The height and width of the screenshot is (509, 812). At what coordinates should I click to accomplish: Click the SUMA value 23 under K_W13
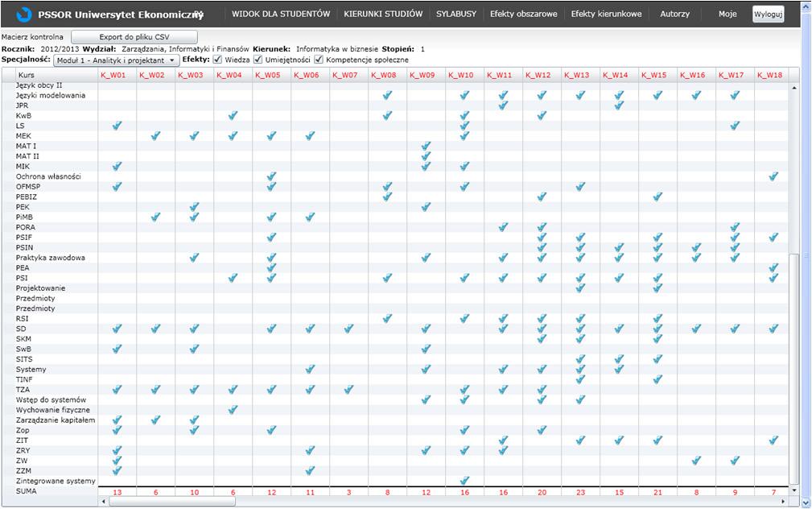[580, 492]
